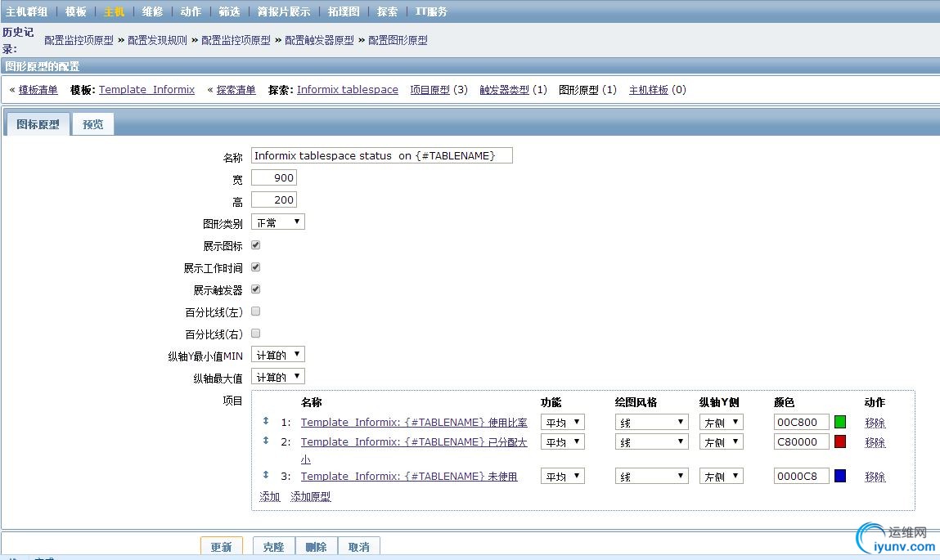Open the green 00C800 color swatch
The height and width of the screenshot is (560, 940).
point(840,422)
